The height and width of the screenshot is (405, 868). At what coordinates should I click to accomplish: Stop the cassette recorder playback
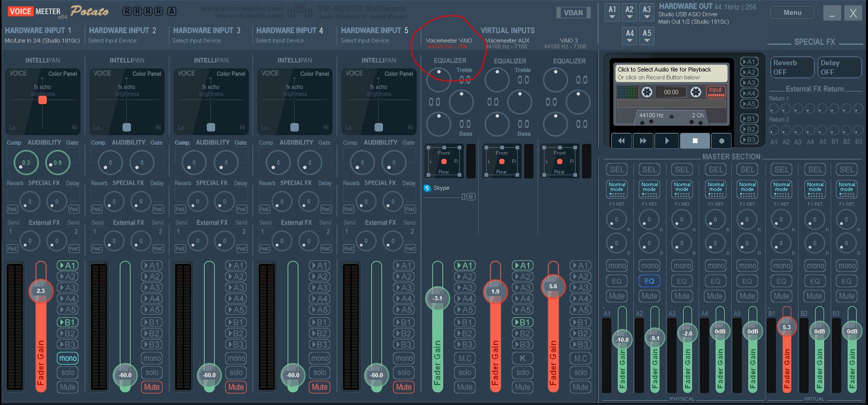pyautogui.click(x=694, y=140)
